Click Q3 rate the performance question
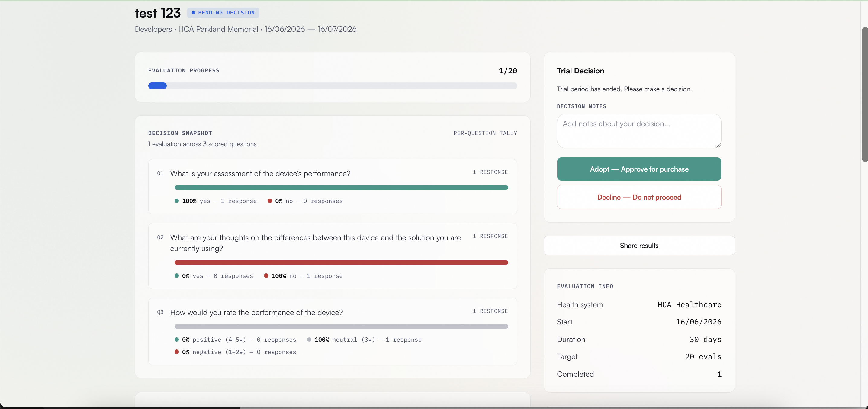This screenshot has width=868, height=409. pyautogui.click(x=256, y=312)
